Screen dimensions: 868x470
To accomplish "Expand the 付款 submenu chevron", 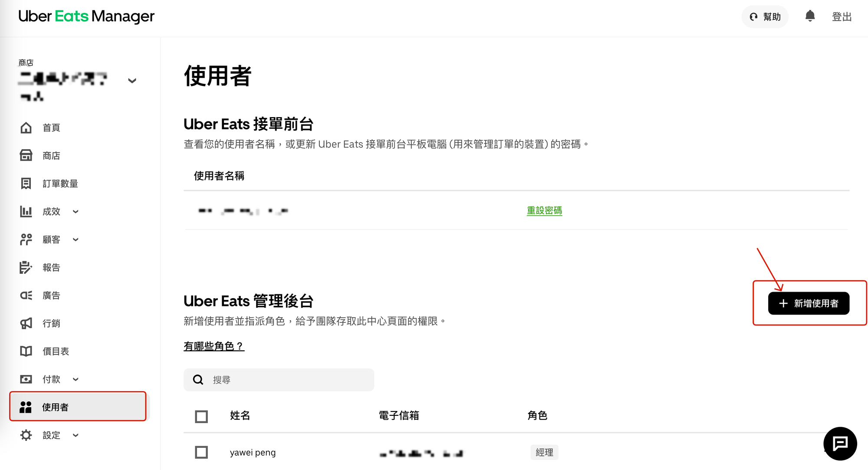I will [76, 379].
